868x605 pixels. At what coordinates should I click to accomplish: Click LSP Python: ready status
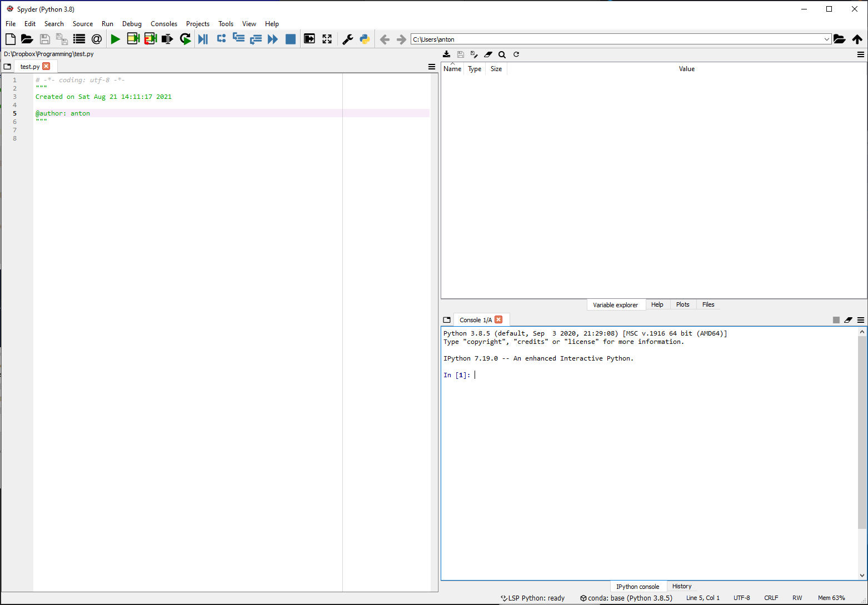click(x=532, y=598)
